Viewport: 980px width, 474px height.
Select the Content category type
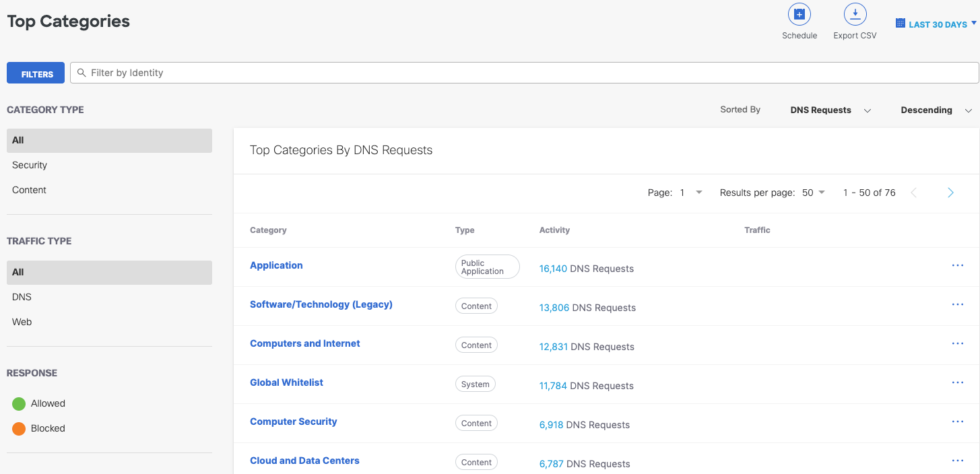click(x=29, y=190)
